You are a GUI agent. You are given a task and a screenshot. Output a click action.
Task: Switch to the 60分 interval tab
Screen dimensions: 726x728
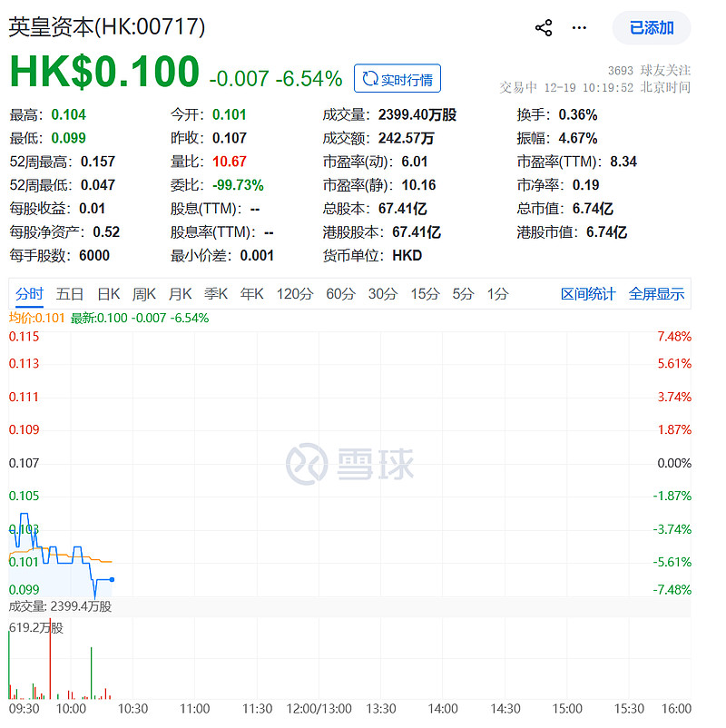tap(340, 294)
